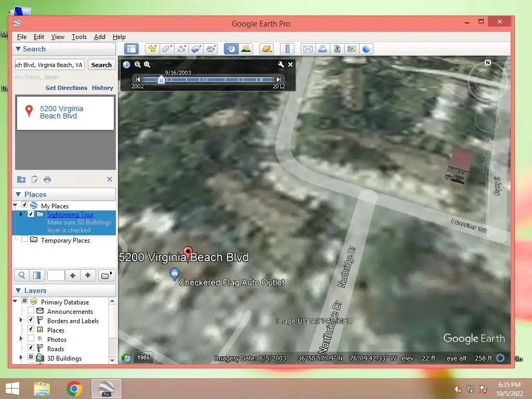Zoom out the time slider range
The height and width of the screenshot is (399, 532).
coord(137,64)
